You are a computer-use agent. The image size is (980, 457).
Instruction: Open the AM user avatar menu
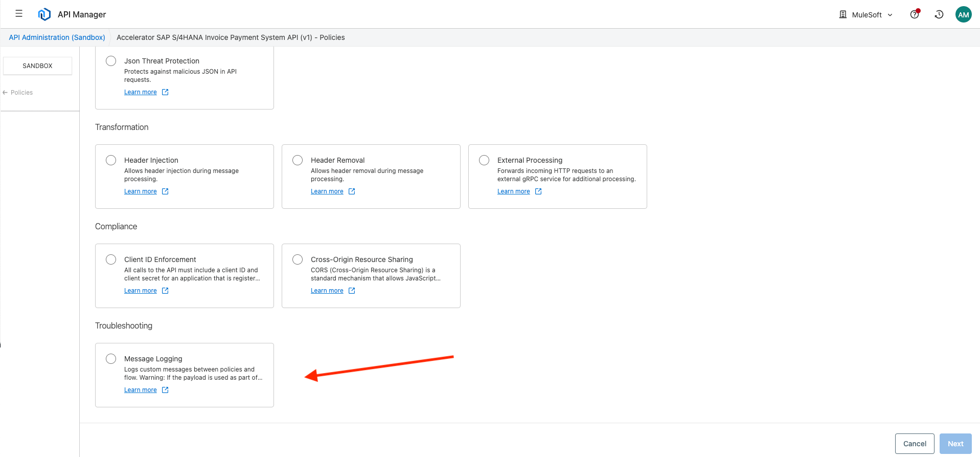(963, 14)
